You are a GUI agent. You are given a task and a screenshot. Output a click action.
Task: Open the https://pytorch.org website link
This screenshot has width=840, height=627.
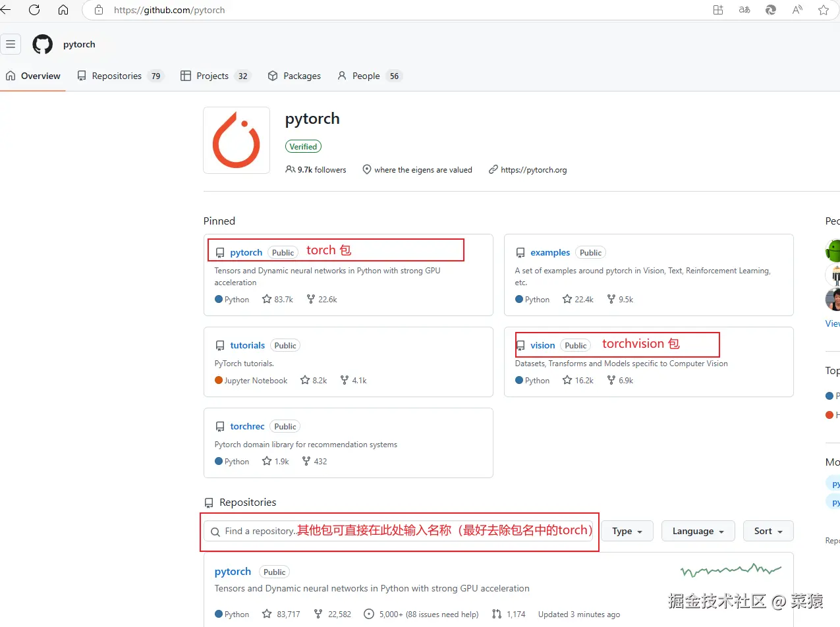pyautogui.click(x=534, y=169)
